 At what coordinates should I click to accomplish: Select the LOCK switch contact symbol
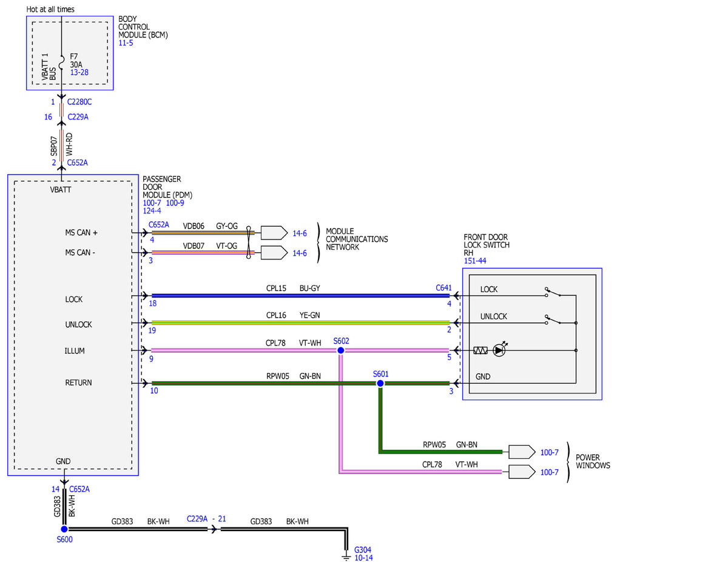[x=552, y=292]
